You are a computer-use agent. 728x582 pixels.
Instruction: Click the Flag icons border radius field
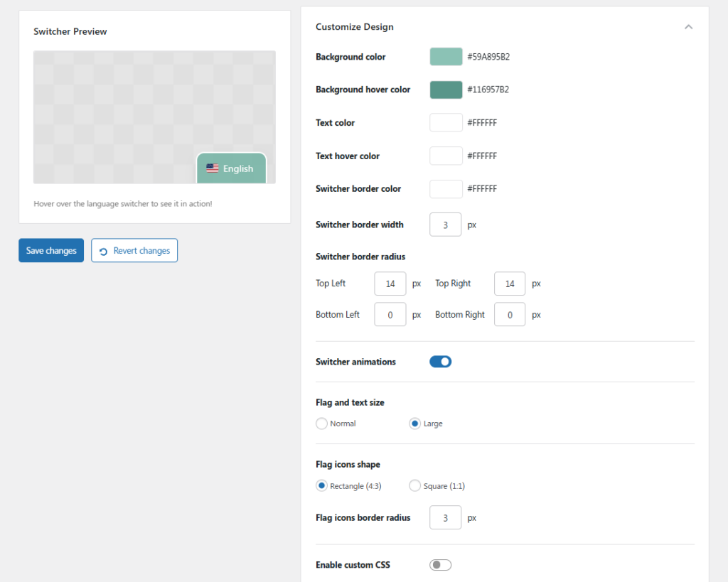click(445, 518)
